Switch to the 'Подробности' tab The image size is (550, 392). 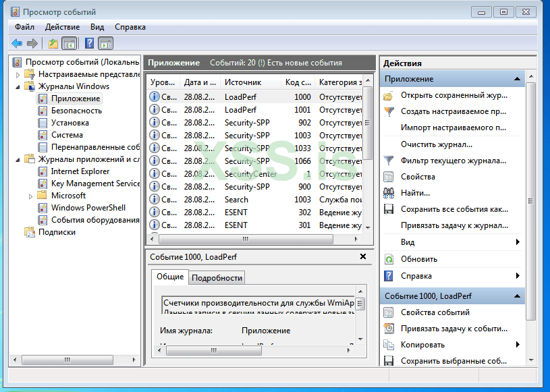click(216, 278)
